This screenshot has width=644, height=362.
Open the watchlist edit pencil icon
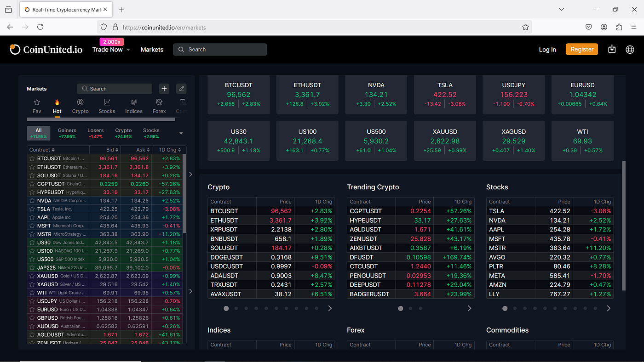coord(181,88)
